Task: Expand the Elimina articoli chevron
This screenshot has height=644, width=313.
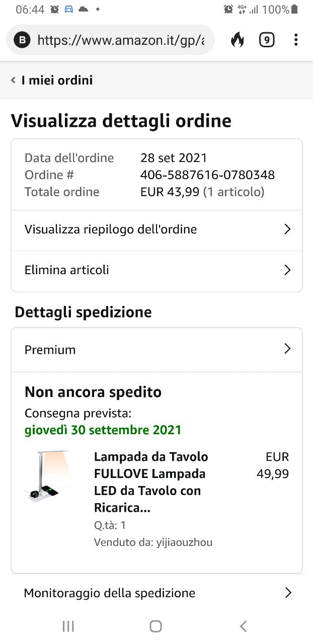Action: (287, 270)
